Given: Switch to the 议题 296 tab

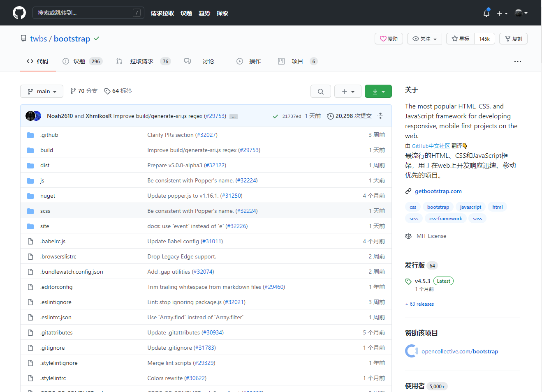Looking at the screenshot, I should (82, 61).
